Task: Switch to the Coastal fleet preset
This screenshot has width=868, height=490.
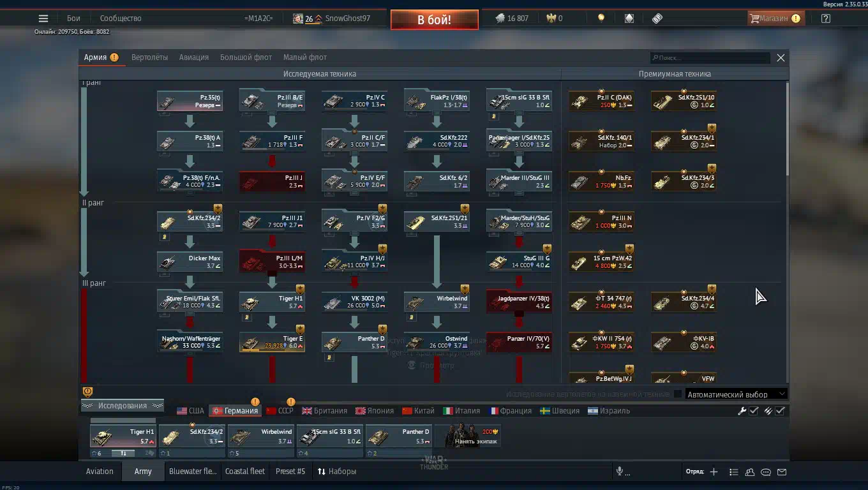Action: pyautogui.click(x=245, y=471)
